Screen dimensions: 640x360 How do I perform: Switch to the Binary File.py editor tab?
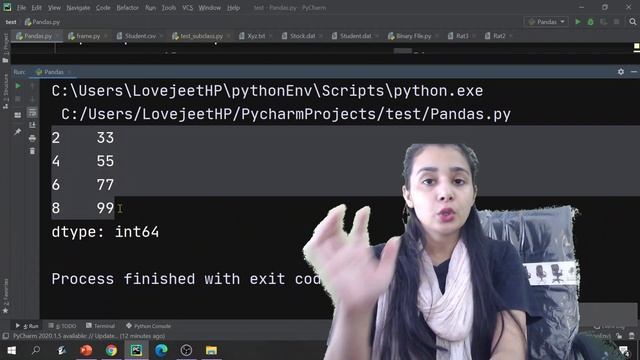tap(413, 36)
